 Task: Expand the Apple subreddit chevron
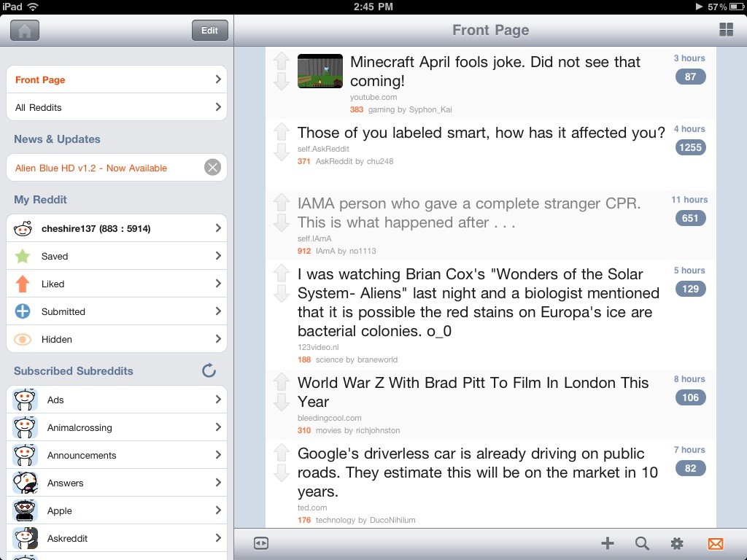click(x=218, y=510)
